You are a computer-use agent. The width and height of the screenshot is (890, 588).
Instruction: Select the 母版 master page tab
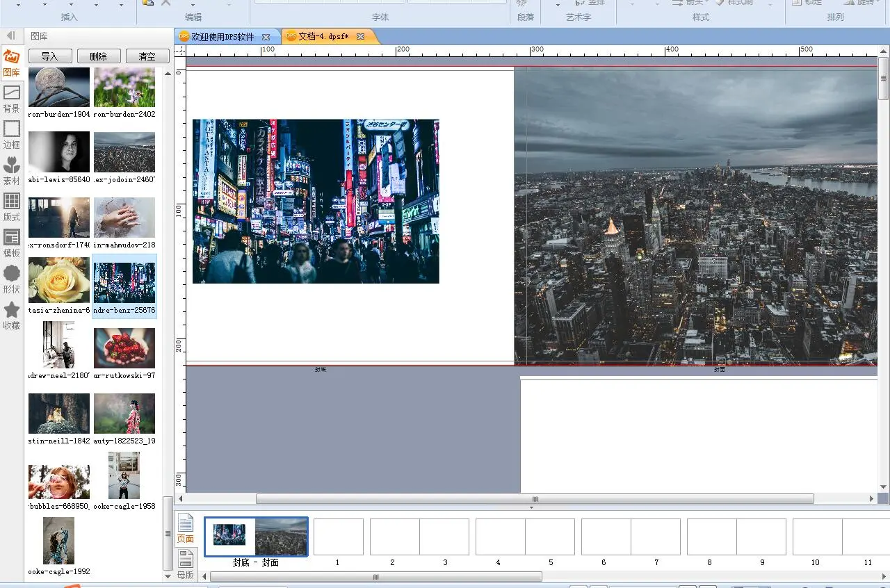coord(185,564)
